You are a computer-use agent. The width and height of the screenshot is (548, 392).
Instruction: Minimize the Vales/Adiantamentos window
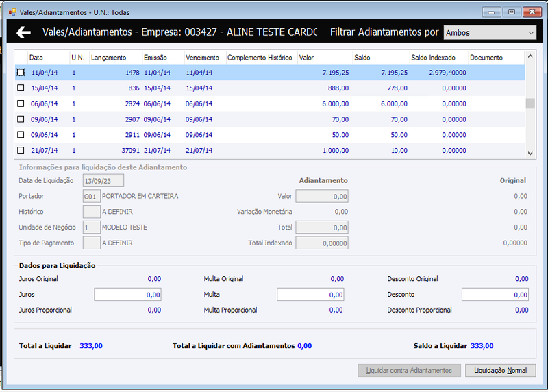coord(491,12)
